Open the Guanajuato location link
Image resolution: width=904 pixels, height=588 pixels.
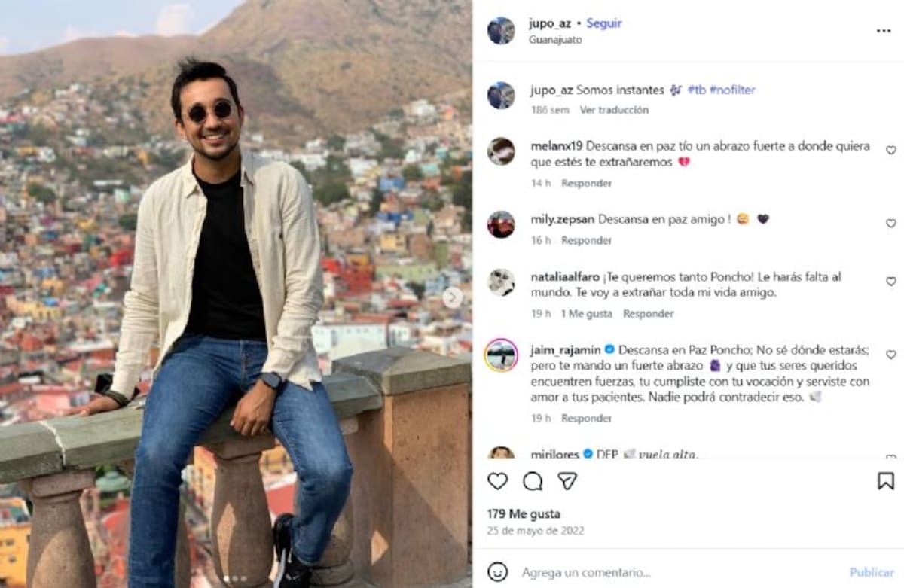[555, 40]
